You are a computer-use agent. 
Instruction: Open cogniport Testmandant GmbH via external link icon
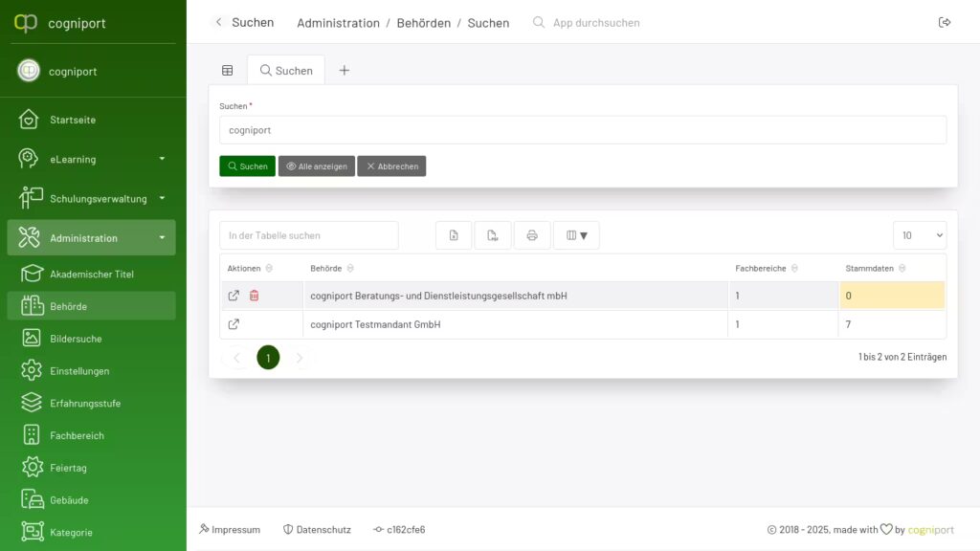pos(234,324)
